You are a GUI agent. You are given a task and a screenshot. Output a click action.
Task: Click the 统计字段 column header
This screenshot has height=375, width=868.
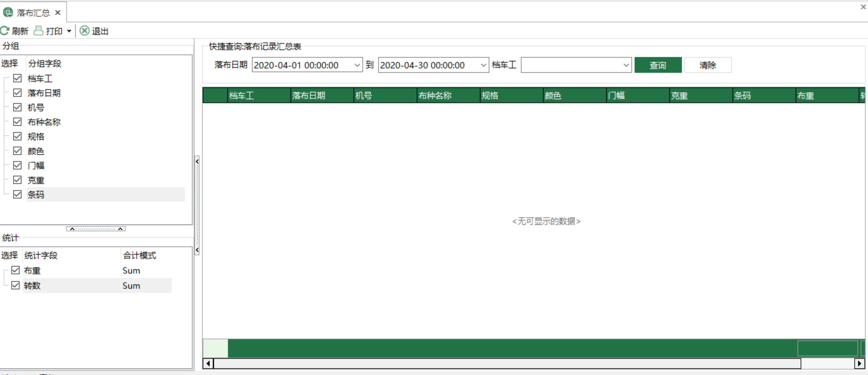click(x=41, y=255)
